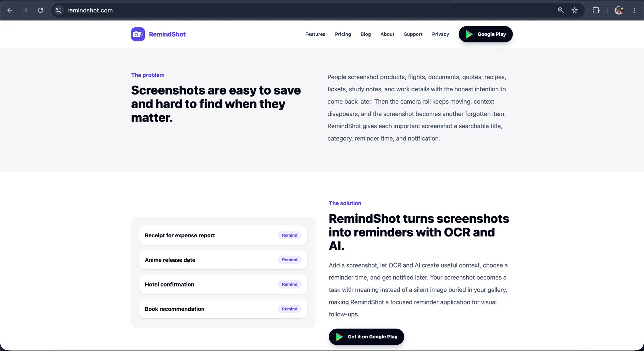Open the Features nav item
The height and width of the screenshot is (351, 644).
315,34
